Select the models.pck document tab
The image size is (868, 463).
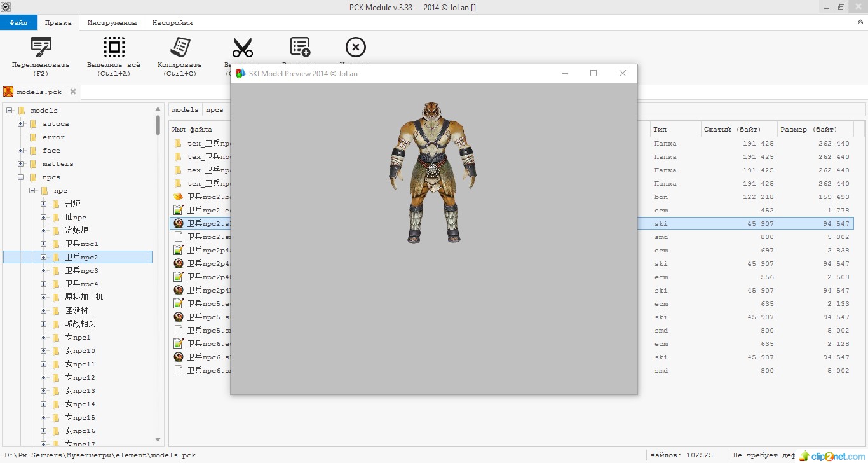point(41,92)
